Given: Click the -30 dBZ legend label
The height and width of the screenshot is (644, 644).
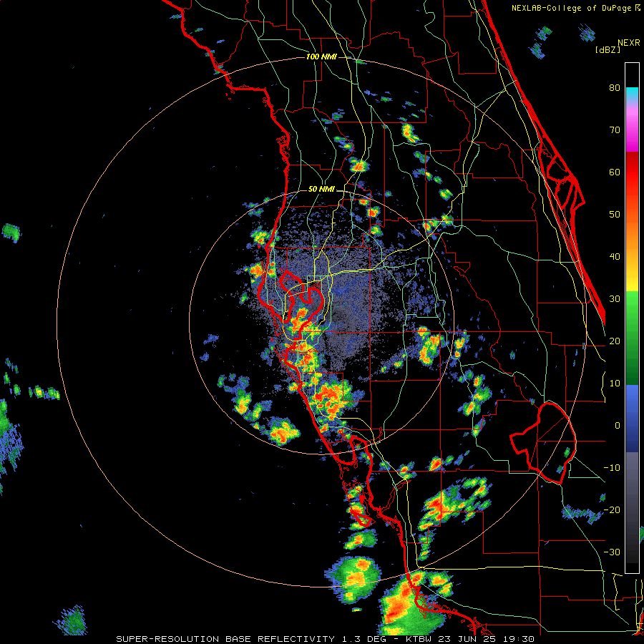Looking at the screenshot, I should (612, 552).
